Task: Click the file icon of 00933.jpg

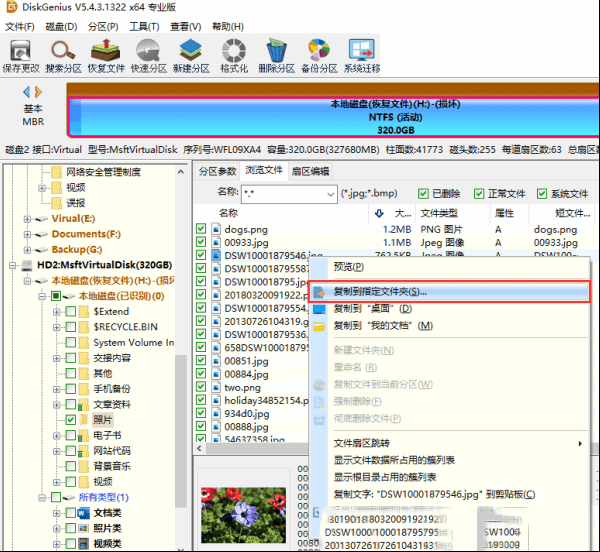Action: tap(216, 242)
